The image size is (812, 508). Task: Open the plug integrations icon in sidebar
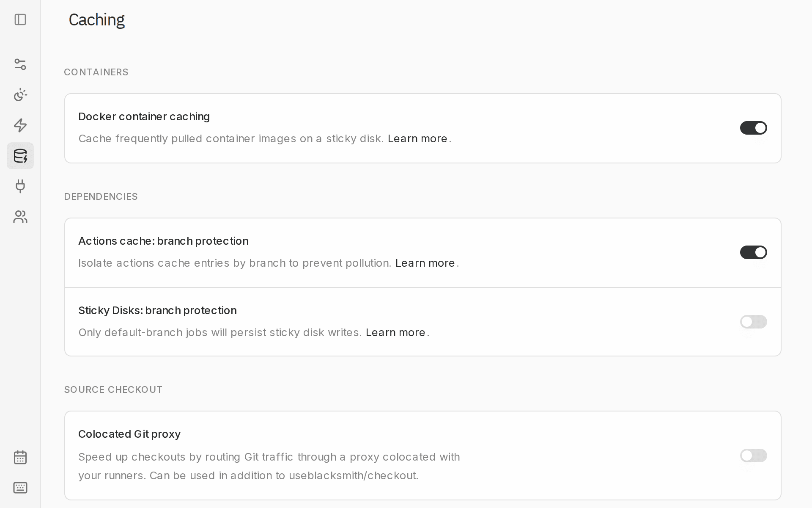point(20,186)
